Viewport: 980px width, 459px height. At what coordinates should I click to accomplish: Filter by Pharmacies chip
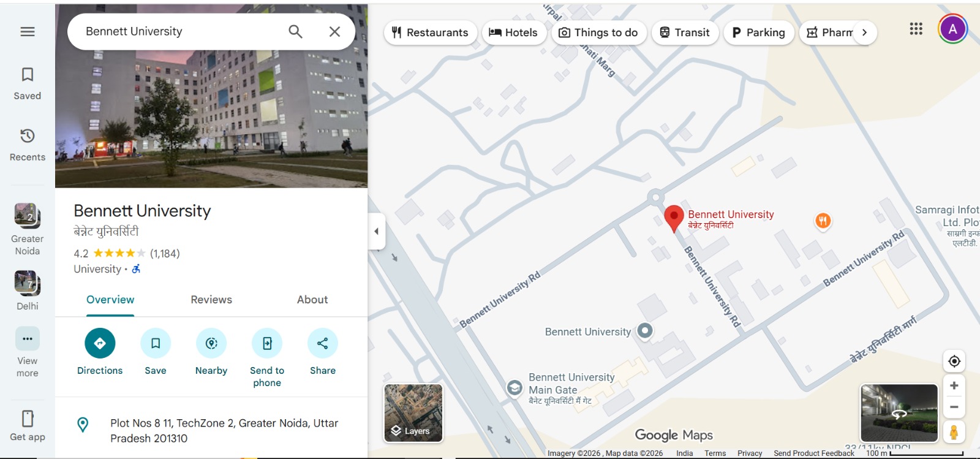(828, 32)
